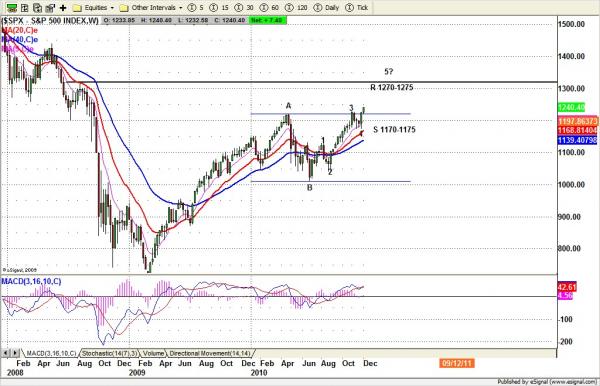Click the orange 09/12/11 date marker
Viewport: 600px width, 386px height.
click(x=457, y=363)
